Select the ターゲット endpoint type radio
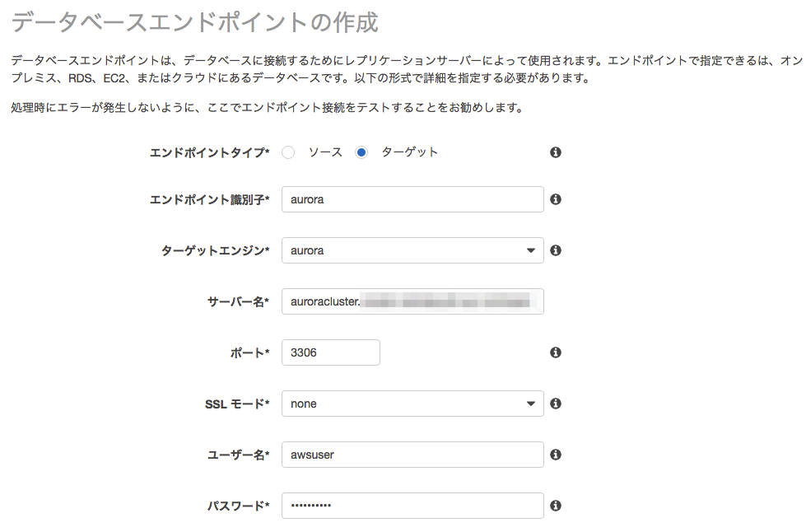806x532 pixels. click(x=360, y=152)
